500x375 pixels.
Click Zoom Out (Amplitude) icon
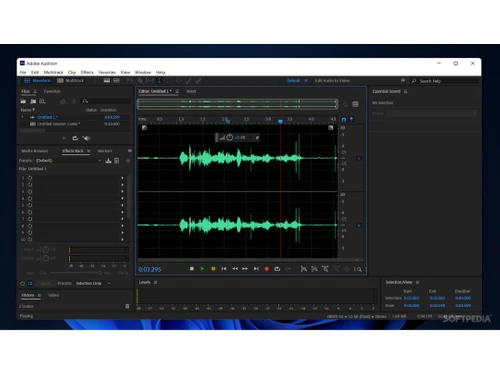(314, 269)
